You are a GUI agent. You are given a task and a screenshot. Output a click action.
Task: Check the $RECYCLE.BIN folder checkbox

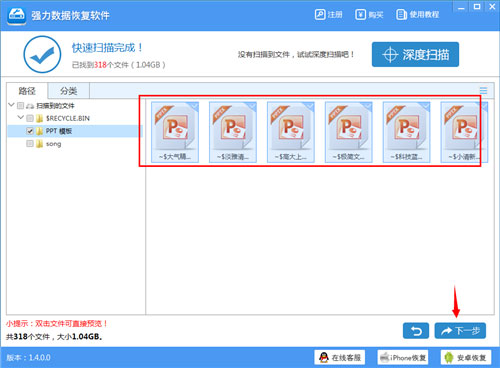[30, 118]
